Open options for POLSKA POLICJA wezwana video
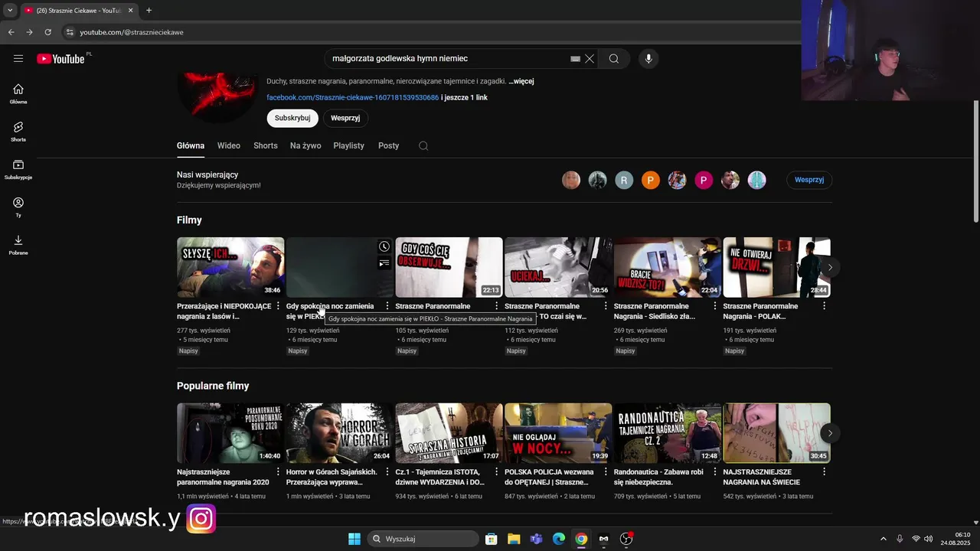980x551 pixels. coord(606,472)
